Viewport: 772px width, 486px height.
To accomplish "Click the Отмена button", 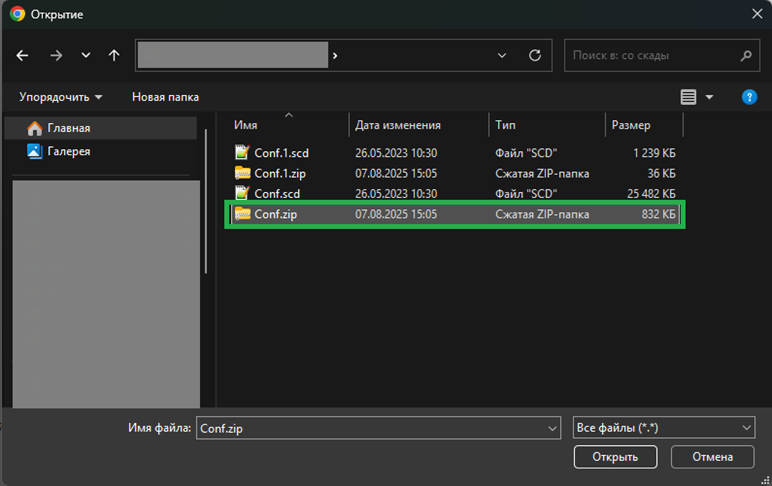I will (712, 457).
